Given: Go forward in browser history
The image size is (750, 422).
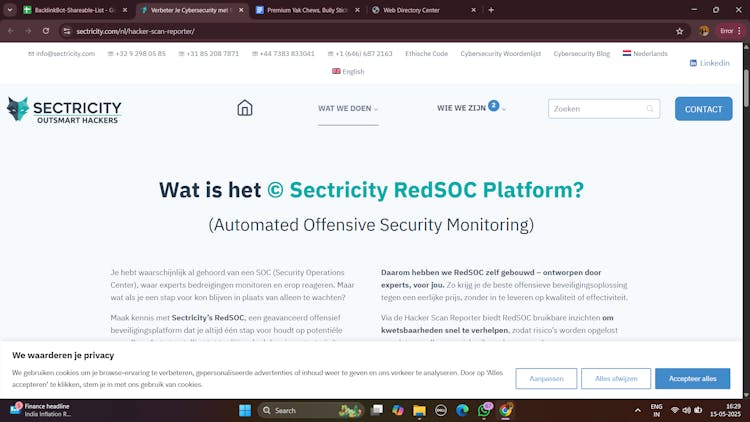Looking at the screenshot, I should [x=28, y=31].
